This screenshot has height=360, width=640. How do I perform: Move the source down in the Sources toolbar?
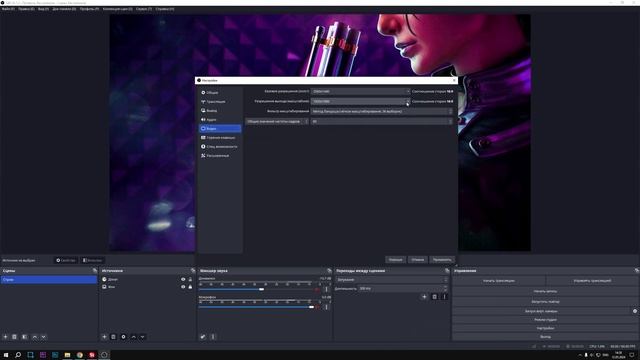tap(142, 337)
